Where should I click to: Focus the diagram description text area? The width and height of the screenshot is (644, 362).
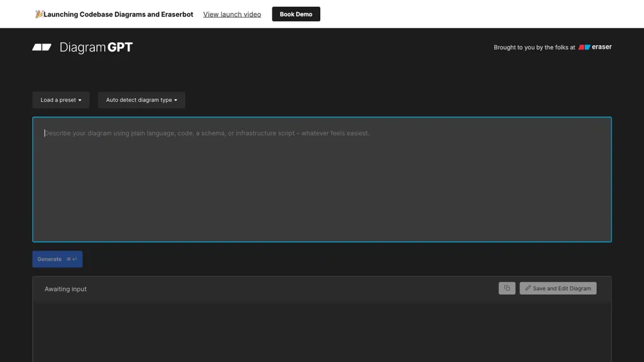click(322, 179)
